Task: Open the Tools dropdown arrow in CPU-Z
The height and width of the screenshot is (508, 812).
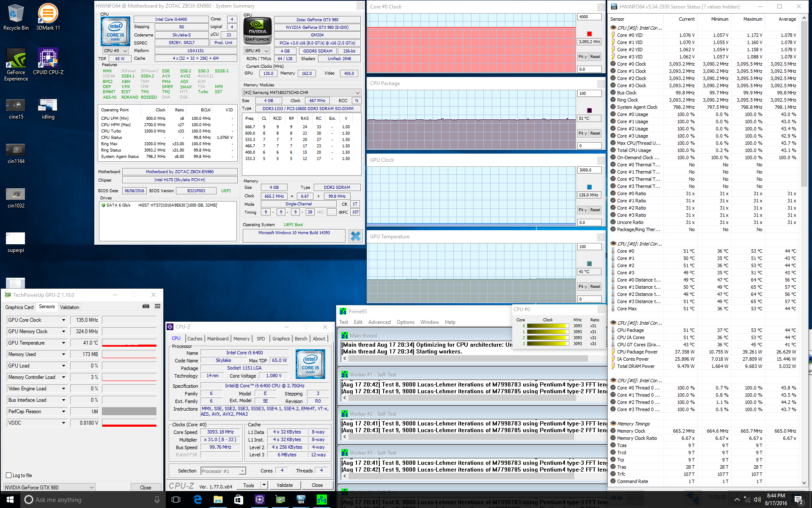Action: click(x=264, y=485)
